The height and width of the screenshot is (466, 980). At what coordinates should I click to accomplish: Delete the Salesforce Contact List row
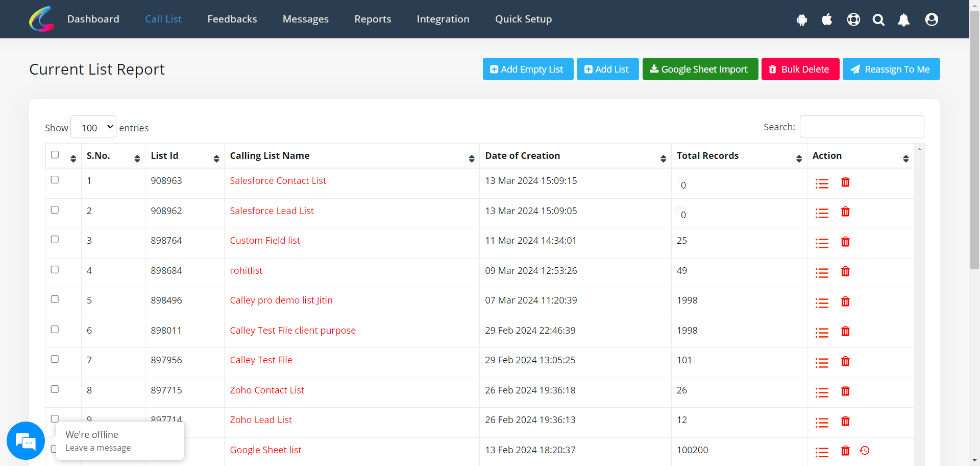click(845, 182)
